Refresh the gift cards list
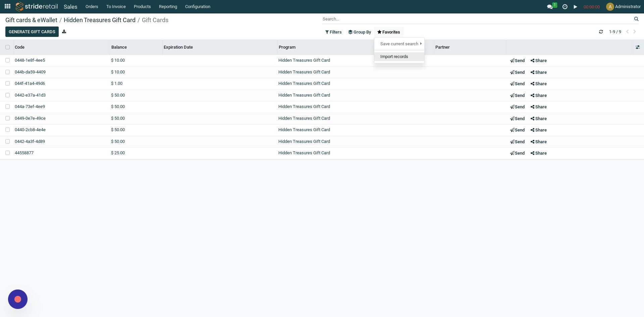The width and height of the screenshot is (644, 317). (601, 32)
